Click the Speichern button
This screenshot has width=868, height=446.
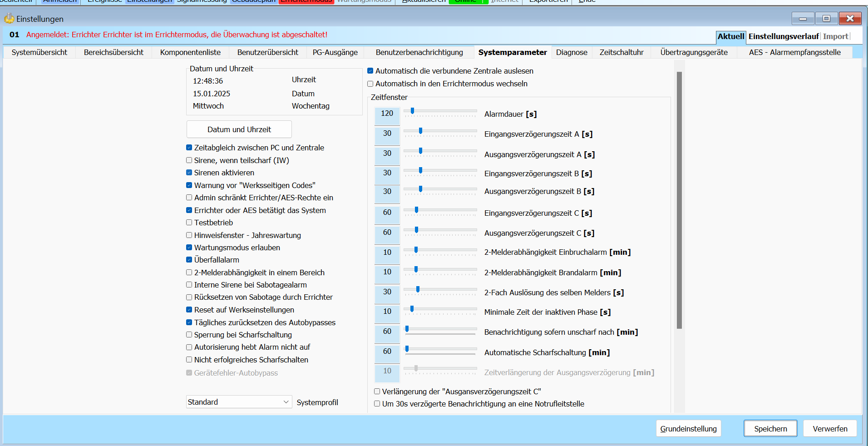(x=770, y=429)
